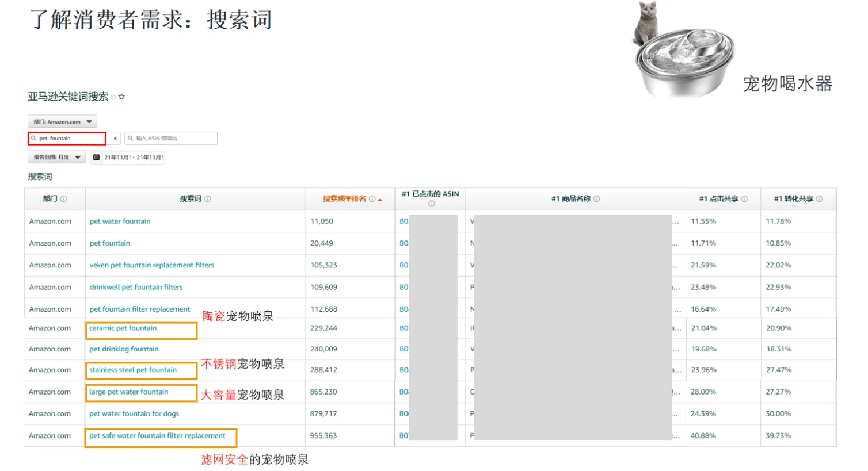
Task: Clear the pet fountain keyword with the x button
Action: 115,139
